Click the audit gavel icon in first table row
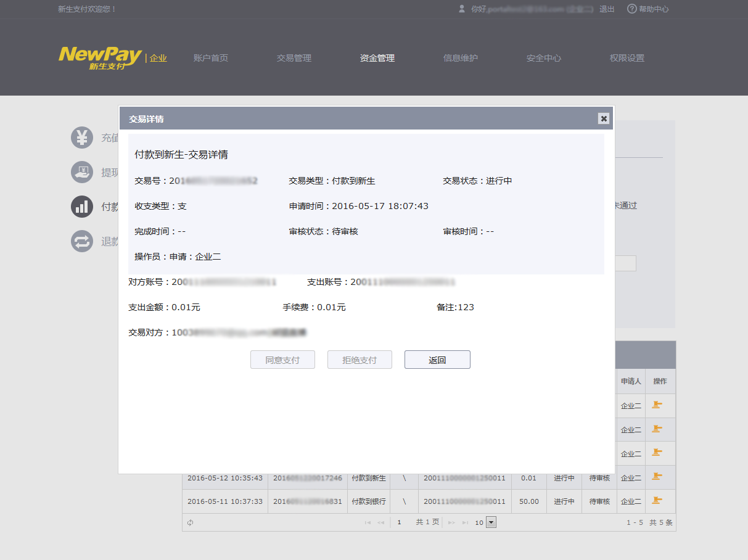 [657, 405]
